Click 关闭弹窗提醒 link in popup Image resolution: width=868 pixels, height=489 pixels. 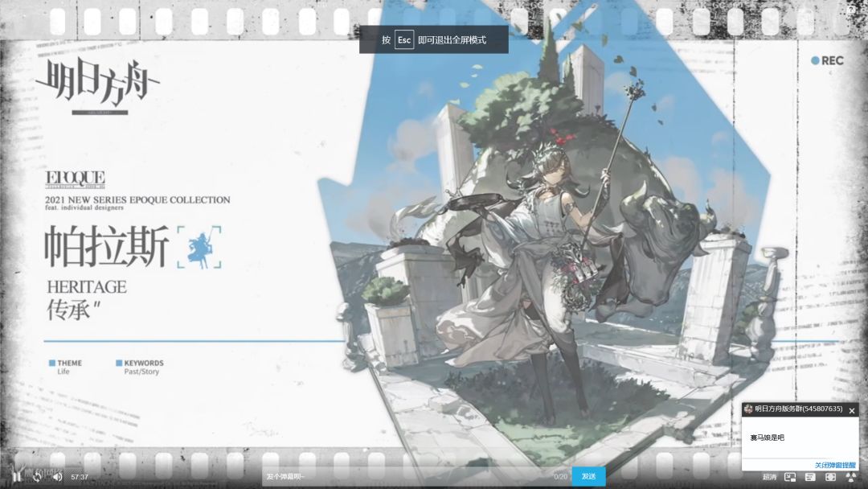tap(835, 465)
